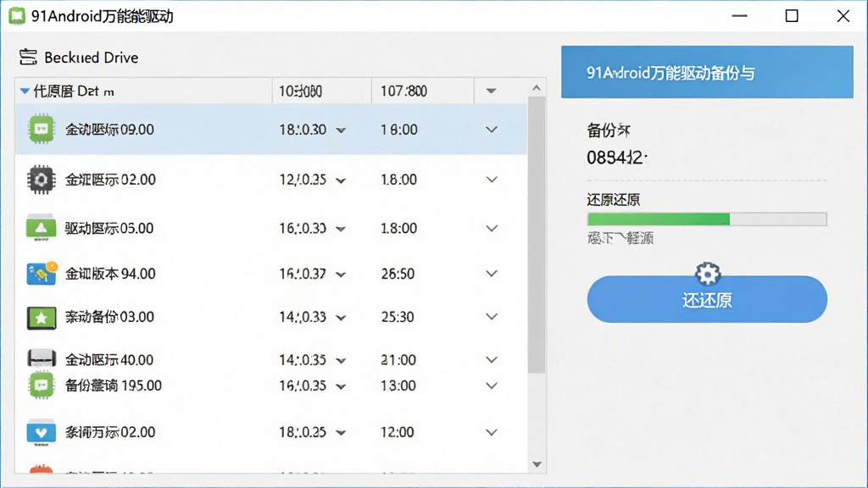Click the dark gear chip icon in the 02.00 row
This screenshot has height=488, width=868.
[42, 180]
